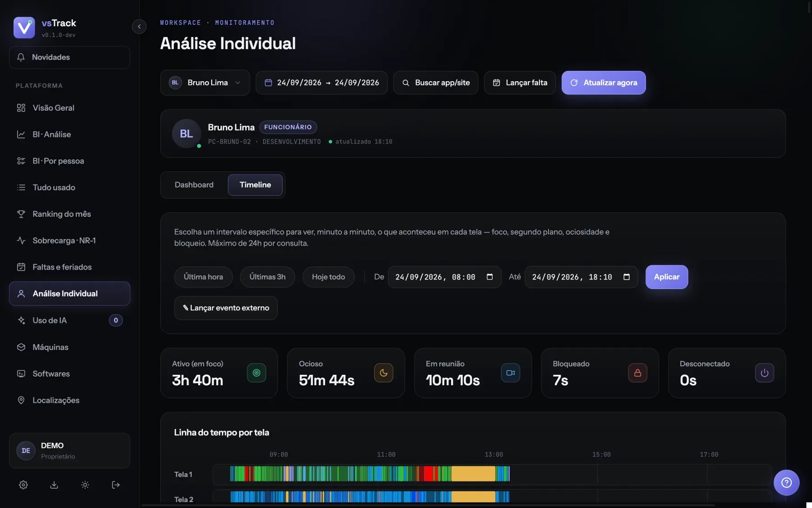The width and height of the screenshot is (812, 508).
Task: Click the Ocioso moon icon
Action: (x=383, y=373)
